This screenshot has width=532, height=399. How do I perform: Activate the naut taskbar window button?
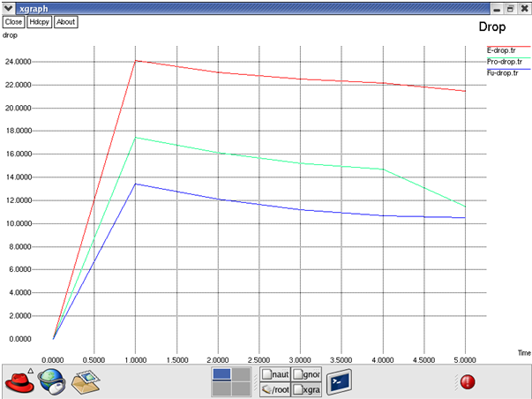click(x=275, y=374)
